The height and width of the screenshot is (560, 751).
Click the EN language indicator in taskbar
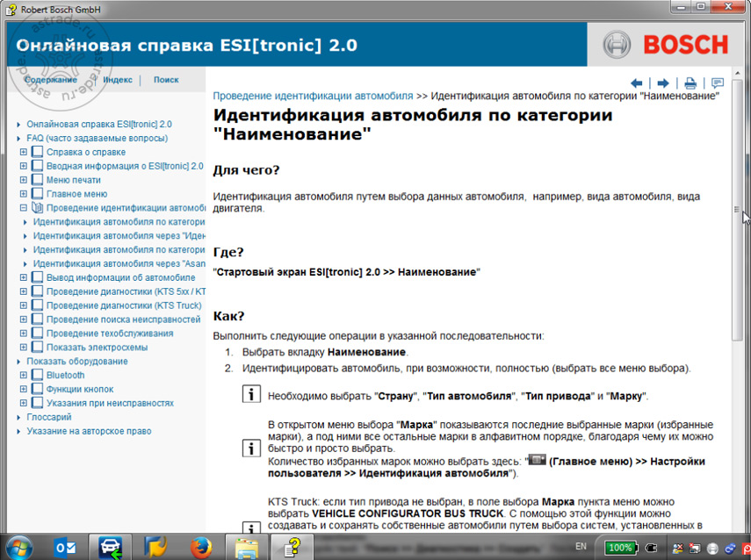click(581, 546)
